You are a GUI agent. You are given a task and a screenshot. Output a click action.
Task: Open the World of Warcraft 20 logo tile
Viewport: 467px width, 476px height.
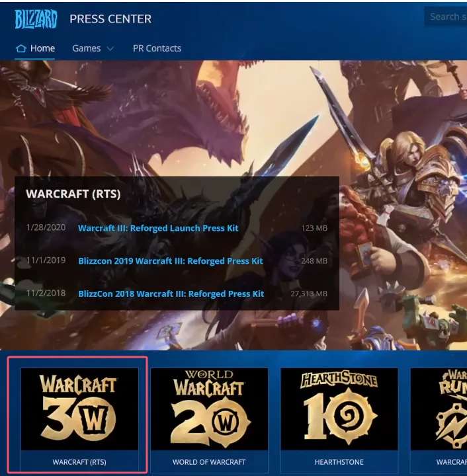coord(209,409)
